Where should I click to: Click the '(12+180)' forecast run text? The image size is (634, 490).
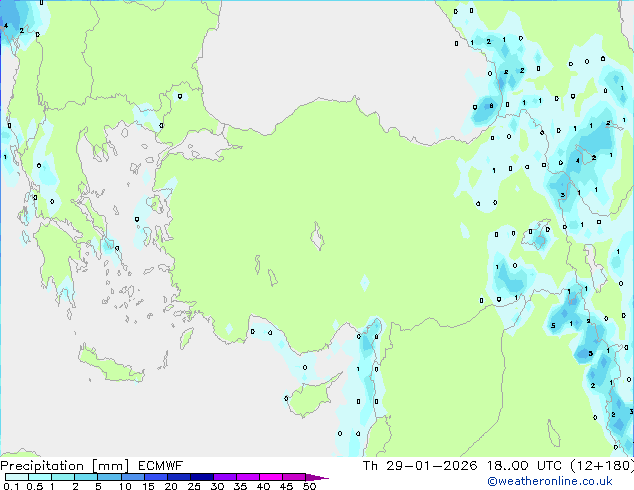[x=602, y=466]
